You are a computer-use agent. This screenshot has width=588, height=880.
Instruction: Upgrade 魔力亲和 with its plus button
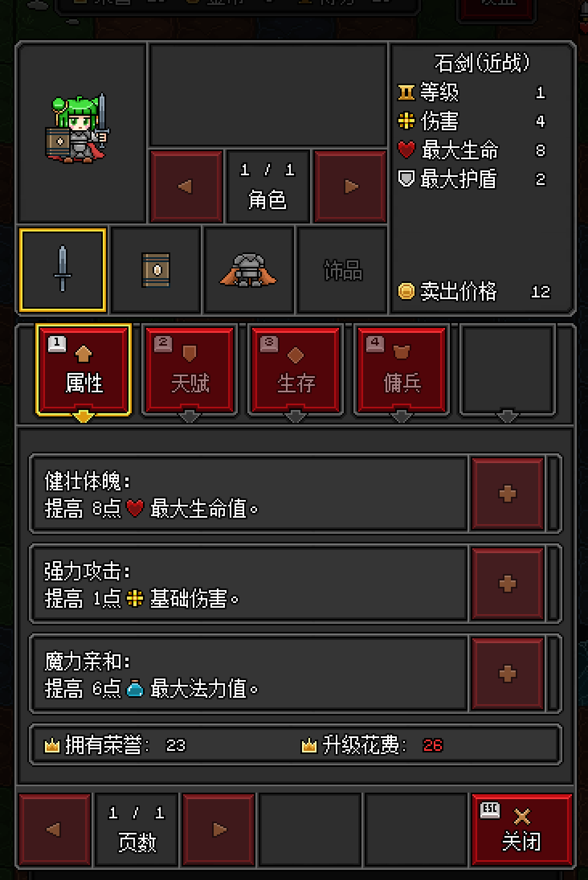pos(508,674)
